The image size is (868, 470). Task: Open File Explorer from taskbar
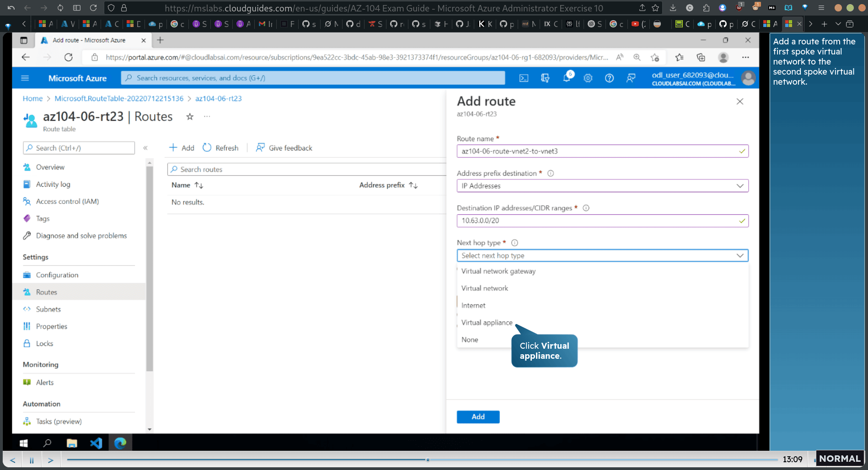(72, 443)
